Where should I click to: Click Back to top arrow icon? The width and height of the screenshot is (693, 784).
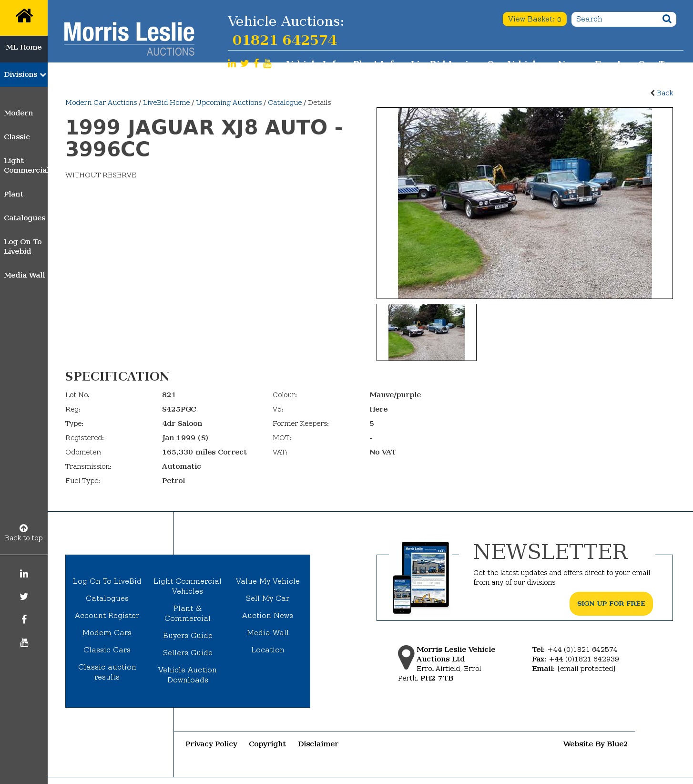coord(24,528)
